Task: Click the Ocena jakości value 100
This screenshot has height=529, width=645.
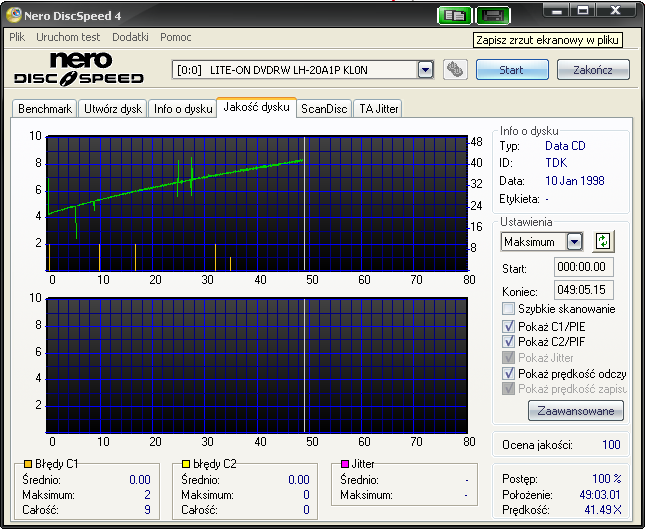Action: (x=611, y=445)
